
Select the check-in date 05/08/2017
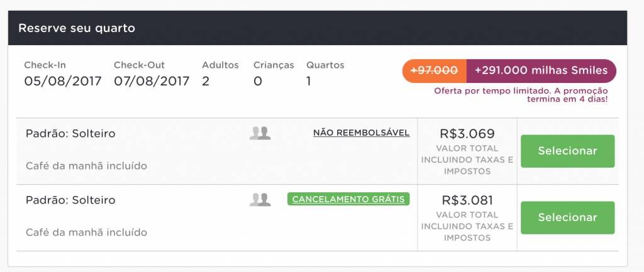click(62, 81)
